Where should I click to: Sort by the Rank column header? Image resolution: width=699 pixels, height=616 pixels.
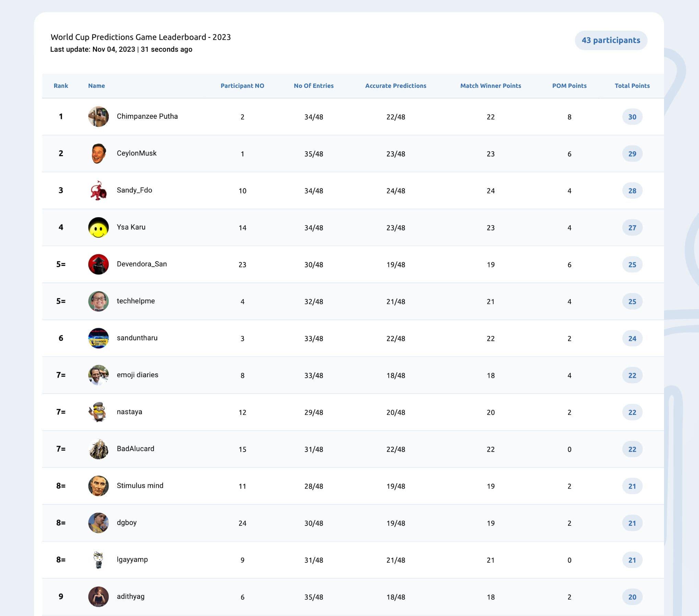pos(61,86)
